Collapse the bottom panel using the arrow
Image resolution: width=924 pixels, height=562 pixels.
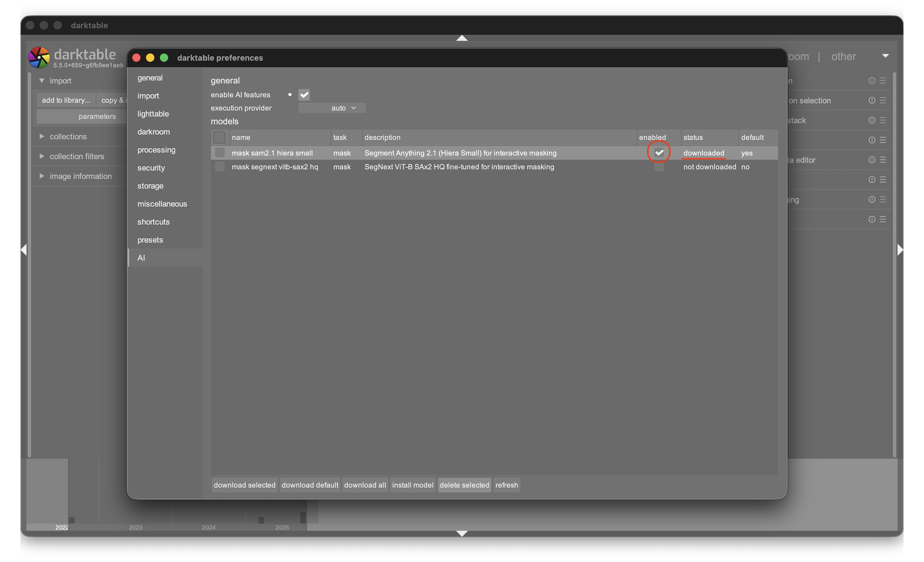click(x=462, y=533)
